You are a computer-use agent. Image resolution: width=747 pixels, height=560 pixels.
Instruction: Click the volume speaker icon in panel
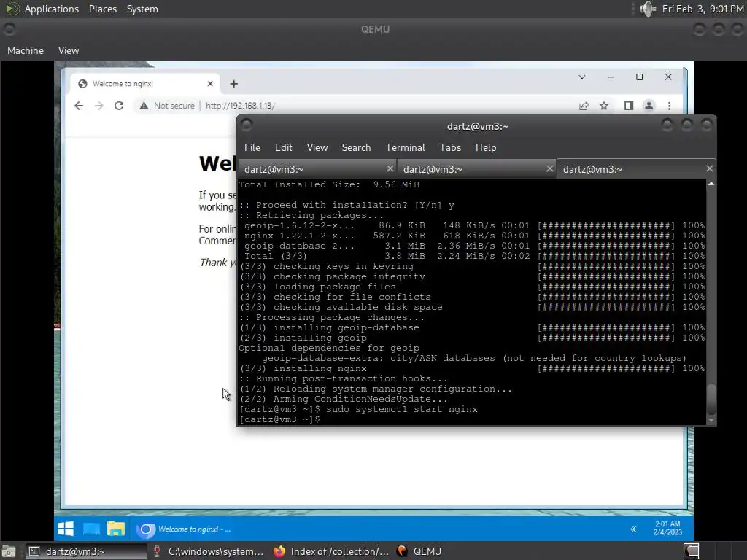[x=648, y=9]
